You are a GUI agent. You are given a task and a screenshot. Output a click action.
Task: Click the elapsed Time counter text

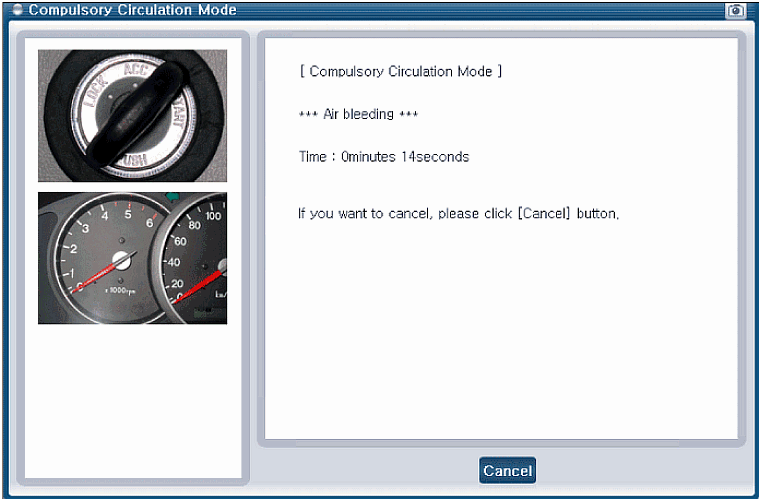384,157
